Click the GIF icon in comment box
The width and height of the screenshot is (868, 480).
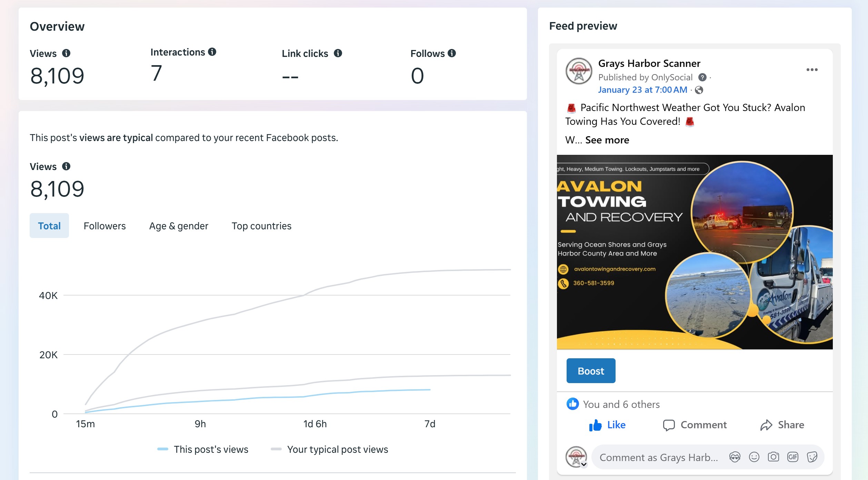pos(792,457)
